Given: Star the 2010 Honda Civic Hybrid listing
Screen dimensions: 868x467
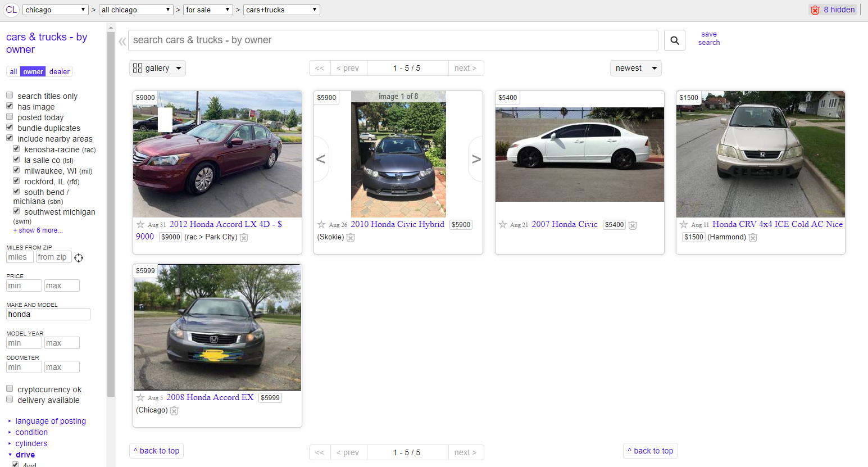Looking at the screenshot, I should tap(321, 224).
